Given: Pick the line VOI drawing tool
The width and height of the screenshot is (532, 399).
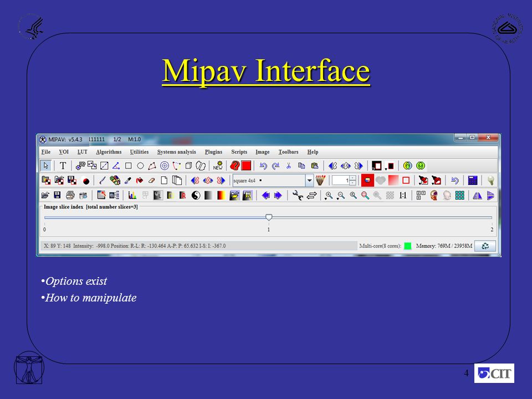Looking at the screenshot, I should point(104,166).
